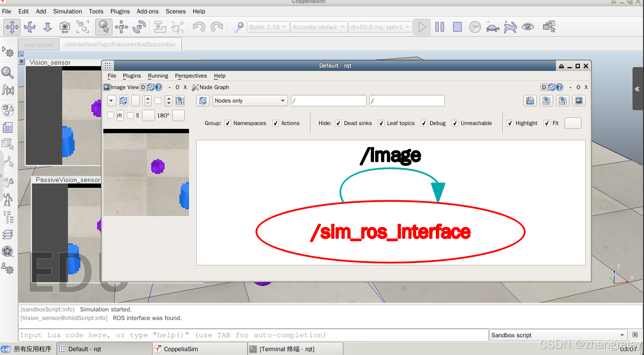The image size is (644, 355).
Task: Toggle the Namespaces group checkbox
Action: point(228,123)
